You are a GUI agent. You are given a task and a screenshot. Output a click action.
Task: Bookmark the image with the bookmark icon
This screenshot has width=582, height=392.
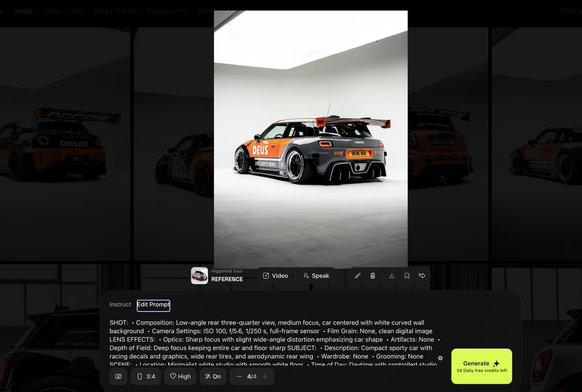tap(407, 276)
